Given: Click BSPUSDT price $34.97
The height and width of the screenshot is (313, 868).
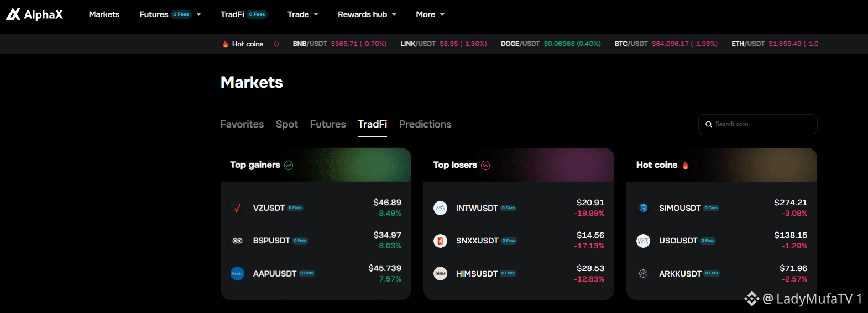Looking at the screenshot, I should (x=387, y=235).
